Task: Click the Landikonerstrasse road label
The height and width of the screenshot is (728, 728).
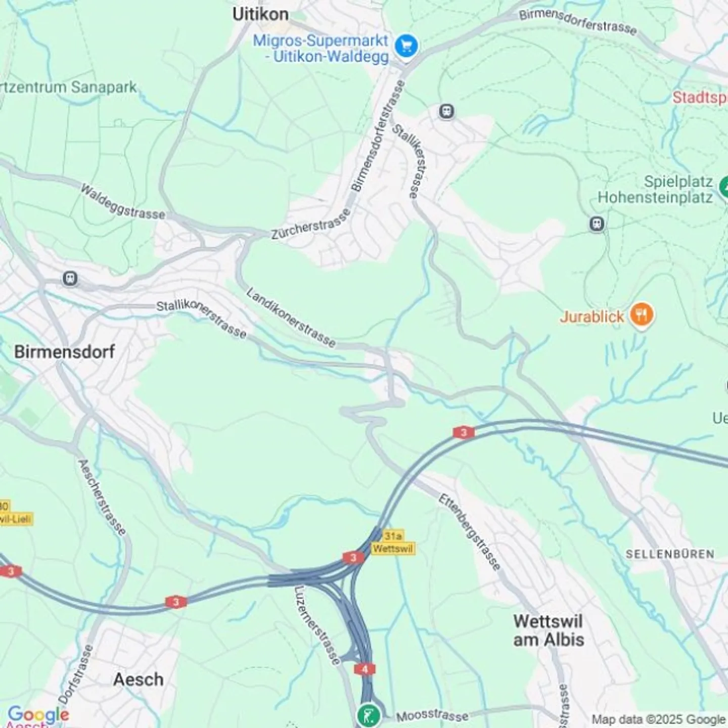Action: [x=291, y=317]
